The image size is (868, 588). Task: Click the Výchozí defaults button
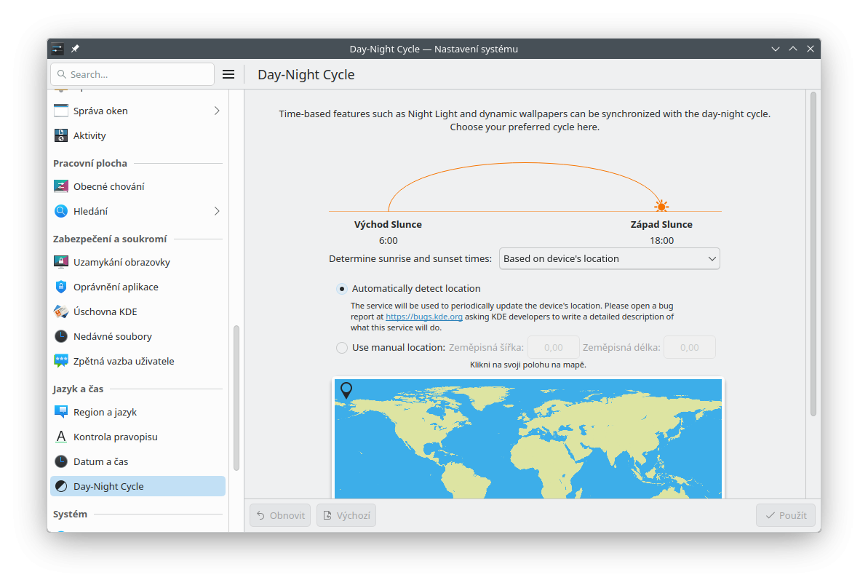click(346, 515)
